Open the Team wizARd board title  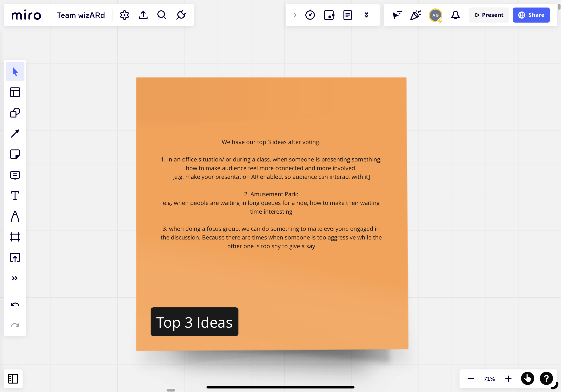point(81,15)
